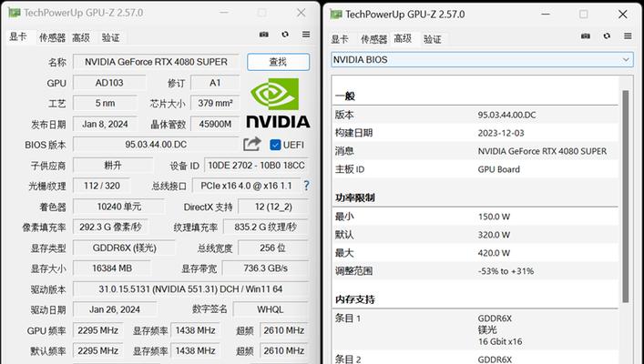This screenshot has width=644, height=364.
Task: Click the screenshot camera icon in right GPU-Z window
Action: (586, 36)
